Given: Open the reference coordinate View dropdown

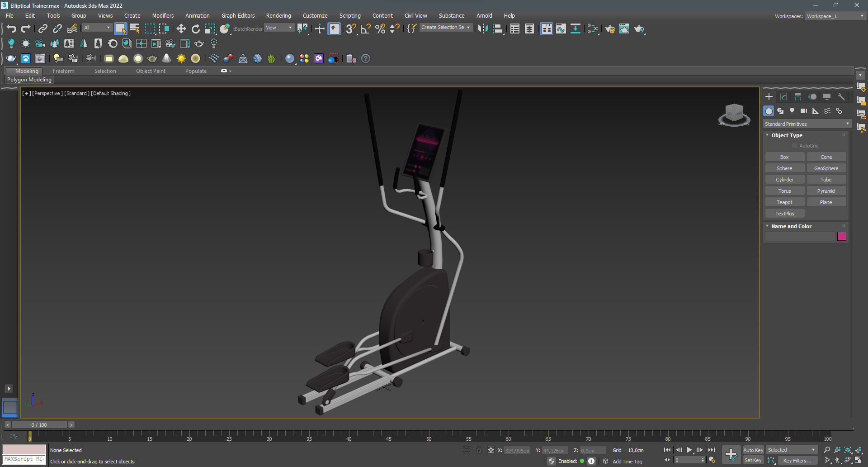Looking at the screenshot, I should [279, 28].
